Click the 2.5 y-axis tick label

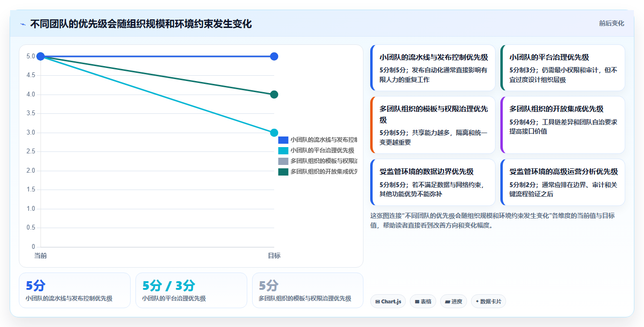(31, 151)
